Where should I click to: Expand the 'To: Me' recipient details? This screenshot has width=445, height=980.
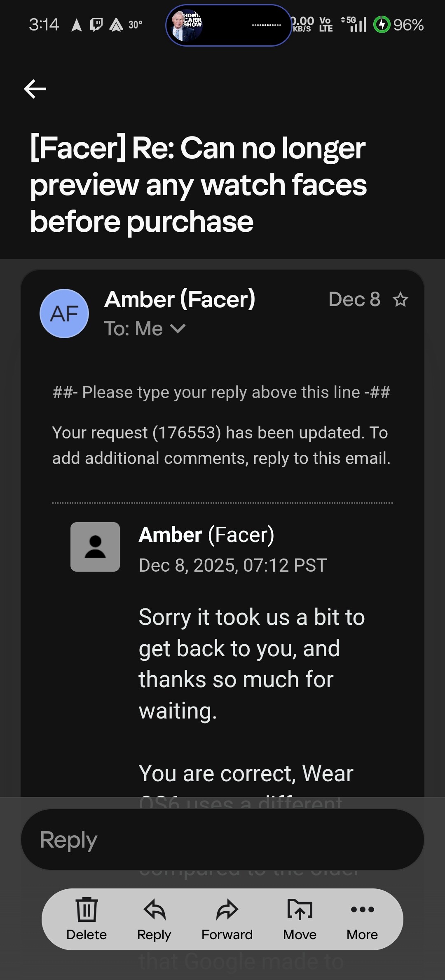pos(178,329)
